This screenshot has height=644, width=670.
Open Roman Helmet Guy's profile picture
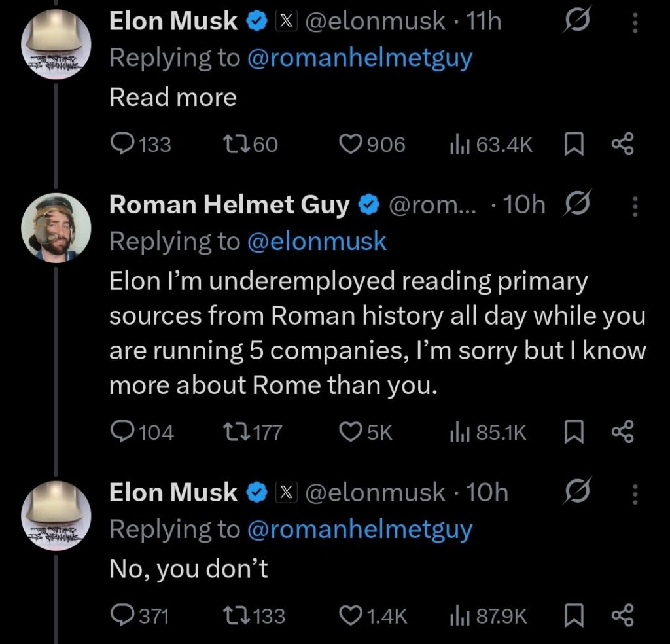tap(56, 224)
